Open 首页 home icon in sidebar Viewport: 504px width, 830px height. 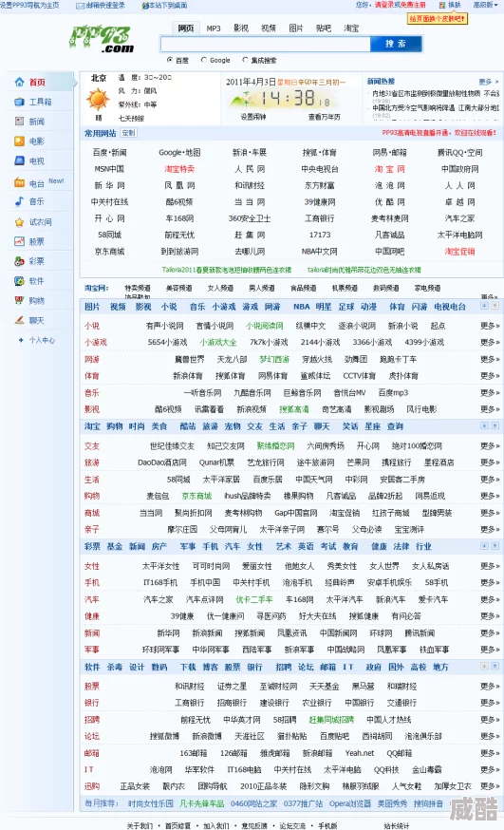(20, 82)
